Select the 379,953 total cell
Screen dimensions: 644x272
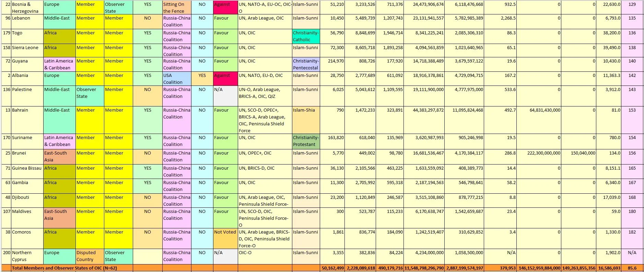(x=500, y=268)
